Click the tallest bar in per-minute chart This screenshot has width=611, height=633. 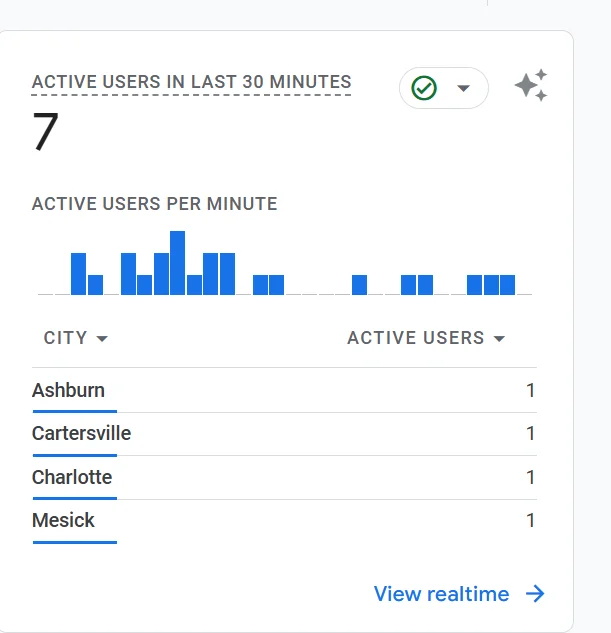coord(178,263)
